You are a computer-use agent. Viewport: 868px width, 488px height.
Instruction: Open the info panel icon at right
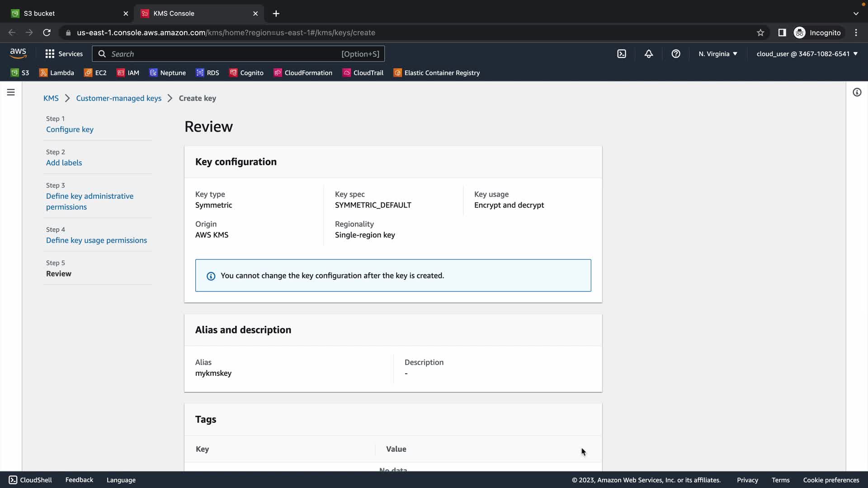click(x=857, y=92)
